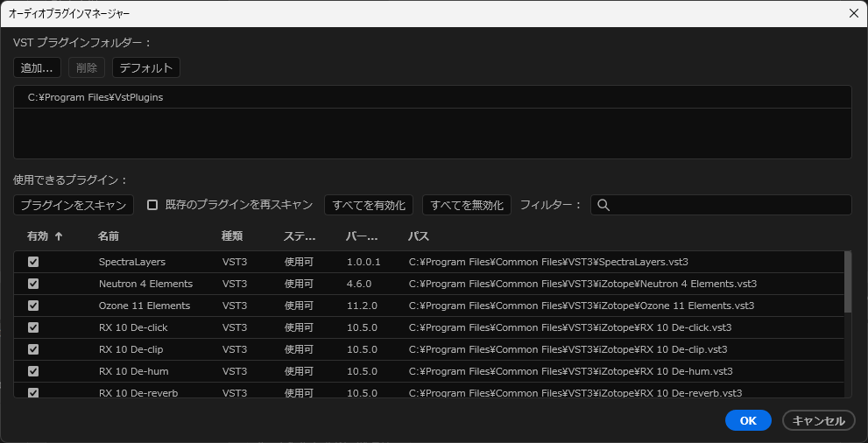Toggle the RX 10 De-click checkbox

33,327
